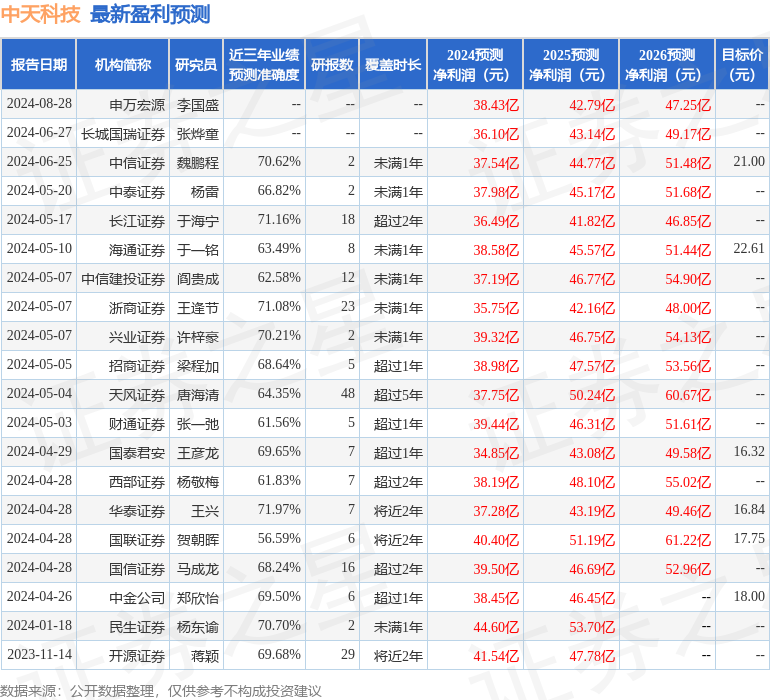Click the 61.22亿 forecast value

(x=688, y=539)
